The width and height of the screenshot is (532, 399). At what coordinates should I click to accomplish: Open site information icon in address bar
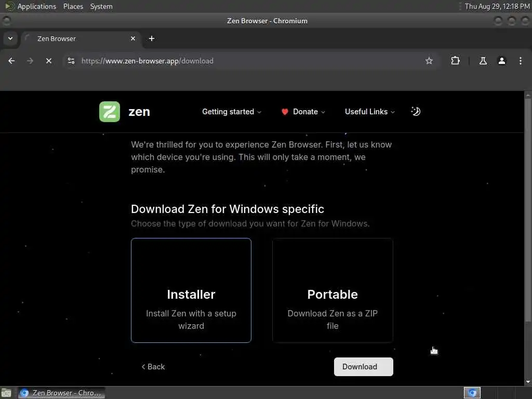point(71,61)
